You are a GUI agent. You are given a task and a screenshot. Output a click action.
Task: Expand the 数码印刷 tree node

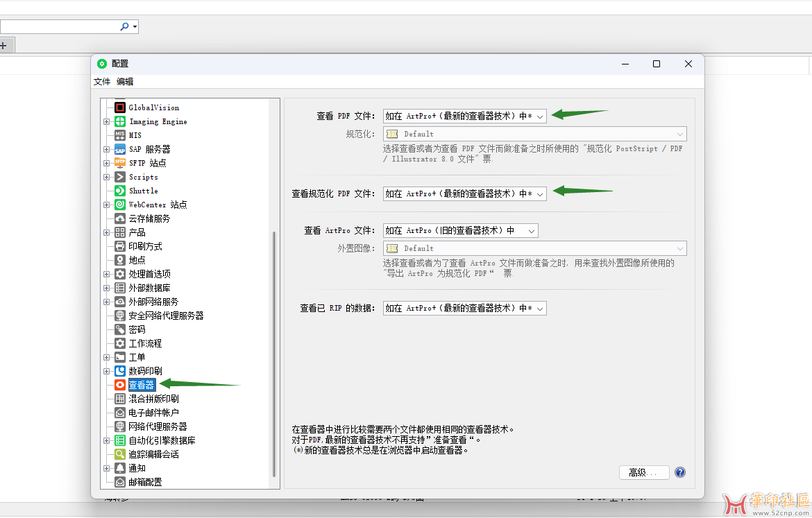pyautogui.click(x=106, y=371)
